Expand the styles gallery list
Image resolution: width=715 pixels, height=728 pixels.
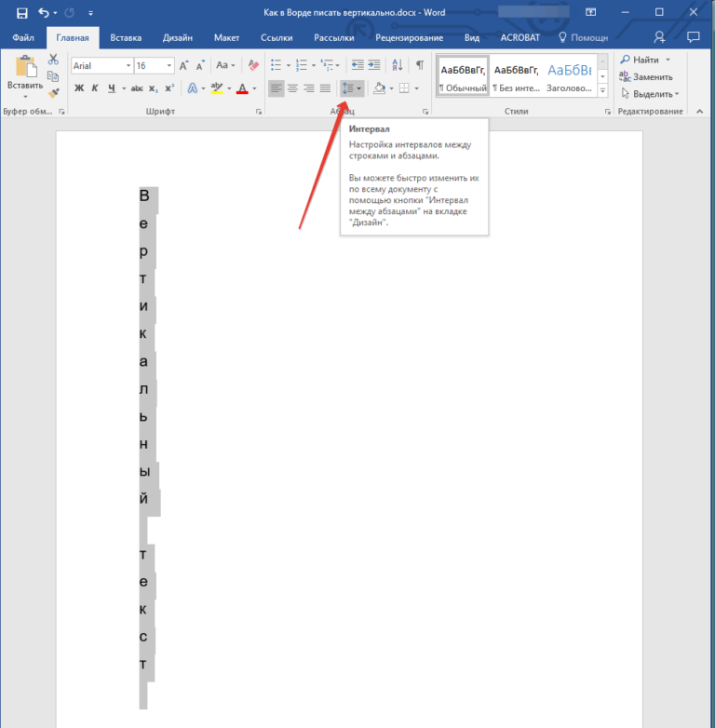(x=603, y=89)
